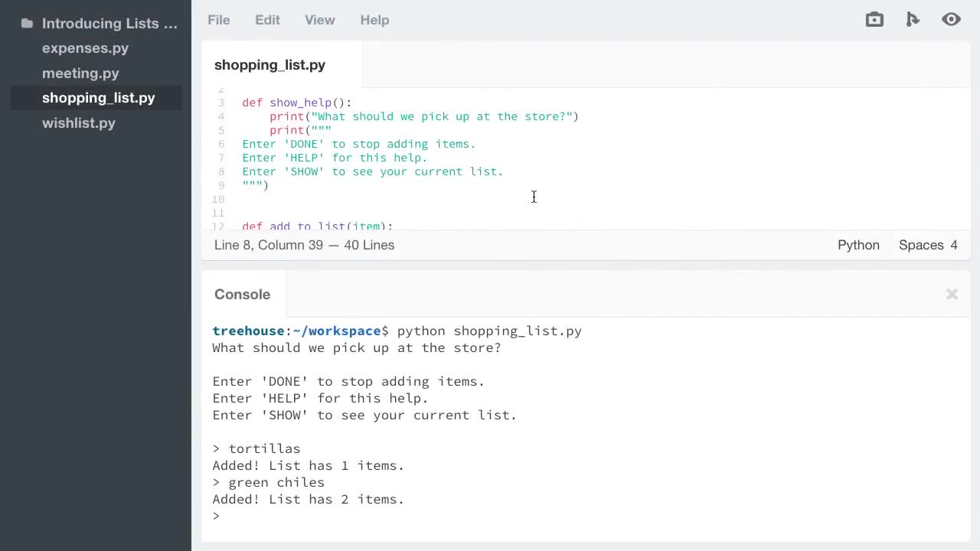Click the Line 8 Column 39 status indicator

click(304, 245)
